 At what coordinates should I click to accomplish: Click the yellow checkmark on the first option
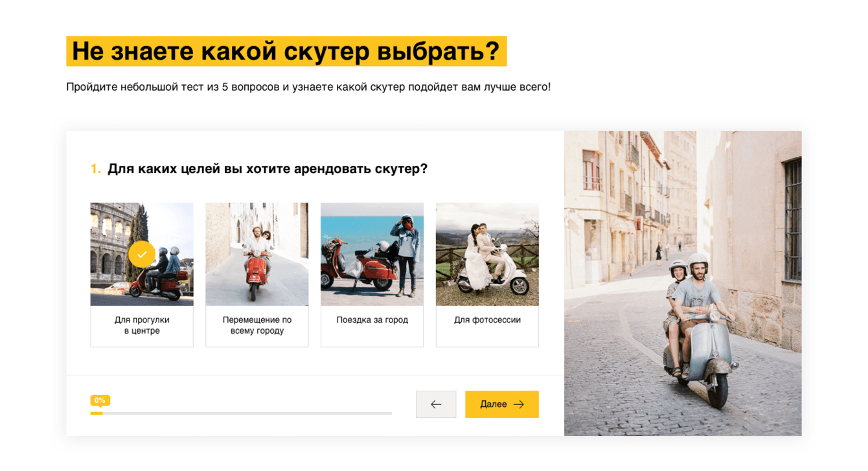point(142,255)
